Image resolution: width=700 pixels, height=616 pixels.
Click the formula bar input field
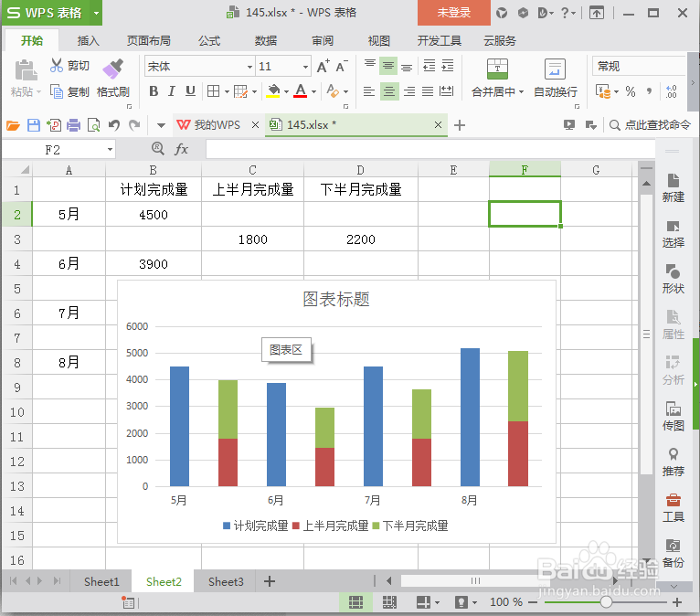pyautogui.click(x=430, y=149)
